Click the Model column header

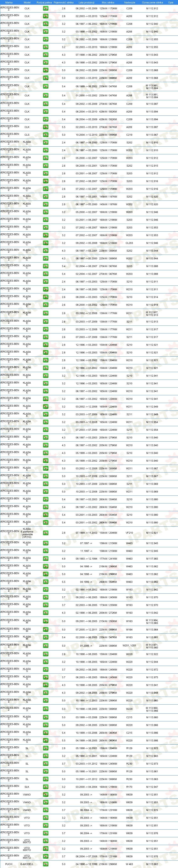point(27,2)
